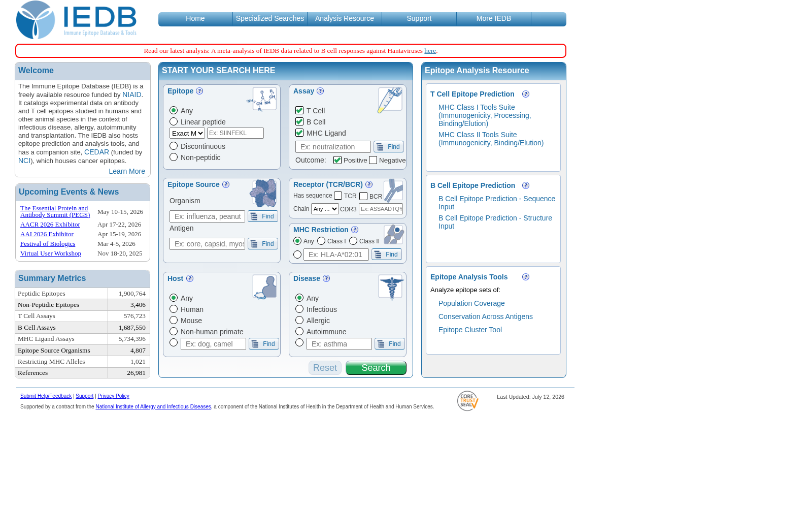Open Population Coverage tool link
Image resolution: width=812 pixels, height=508 pixels.
pos(471,303)
